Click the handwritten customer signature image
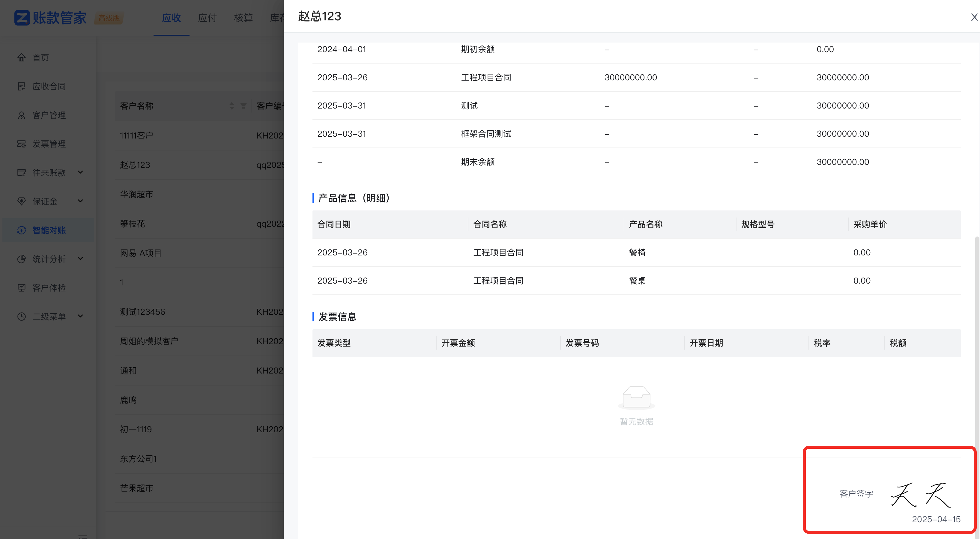 point(921,495)
